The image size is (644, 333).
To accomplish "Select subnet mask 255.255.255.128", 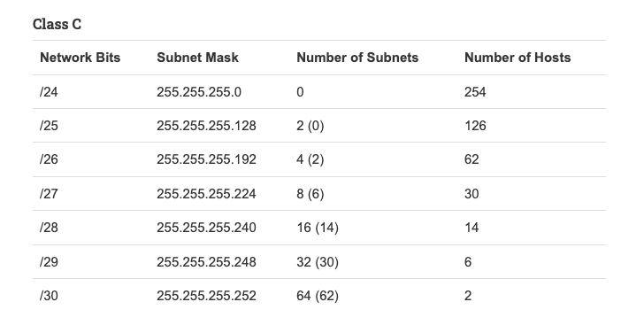I will click(x=206, y=126).
